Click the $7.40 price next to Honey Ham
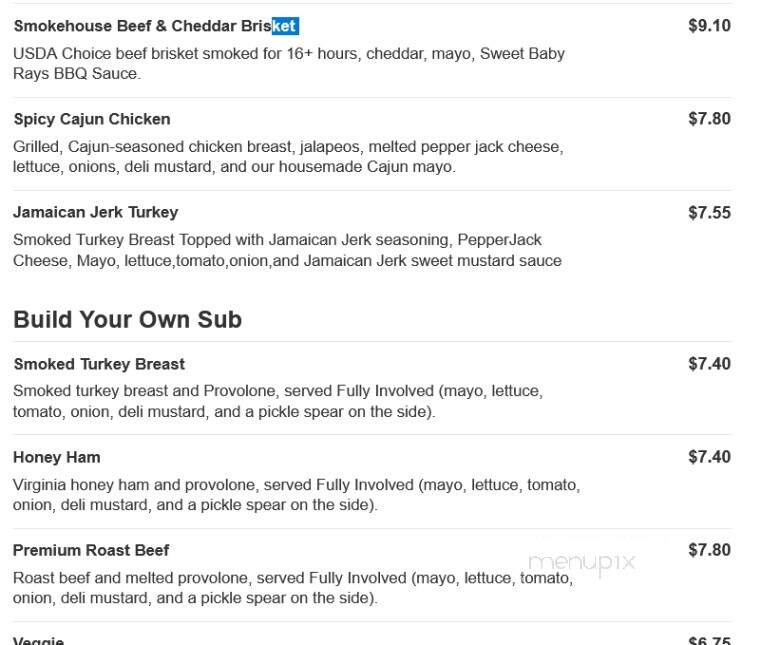 pos(709,457)
